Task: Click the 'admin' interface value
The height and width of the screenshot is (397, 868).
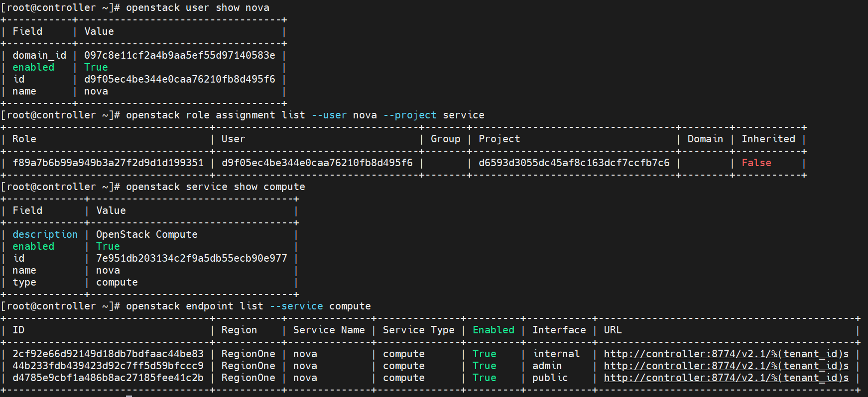Action: 547,366
